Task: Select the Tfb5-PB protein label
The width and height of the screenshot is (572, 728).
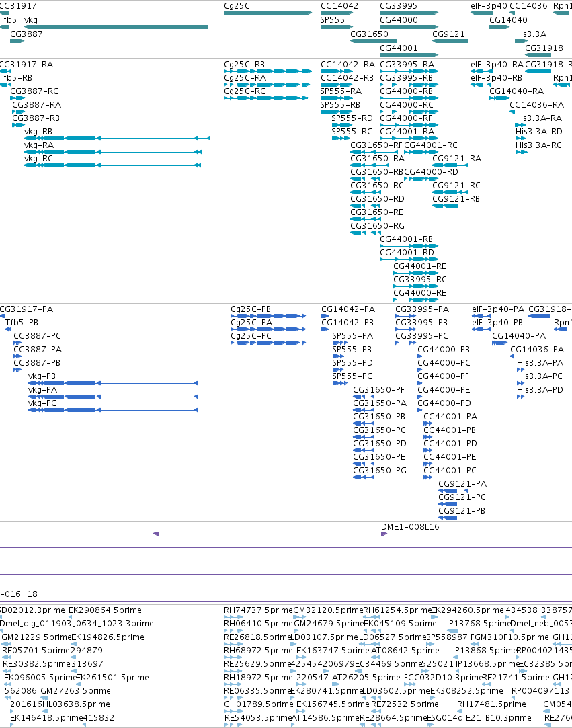Action: click(x=22, y=322)
